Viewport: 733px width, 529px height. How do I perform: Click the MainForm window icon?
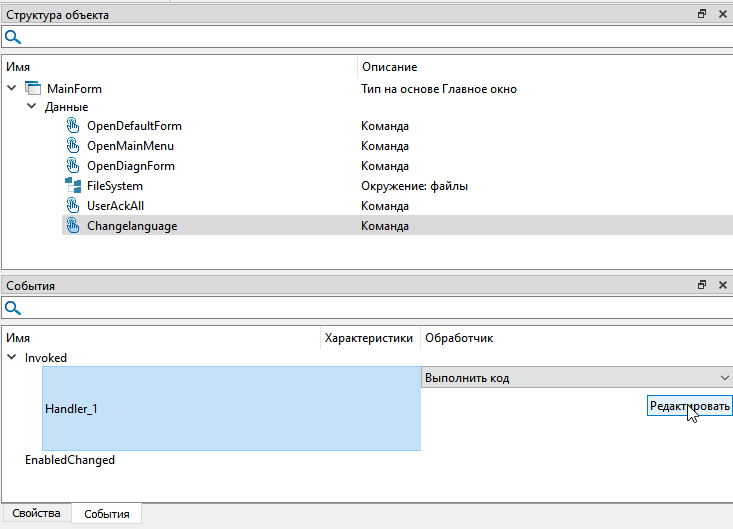click(33, 89)
